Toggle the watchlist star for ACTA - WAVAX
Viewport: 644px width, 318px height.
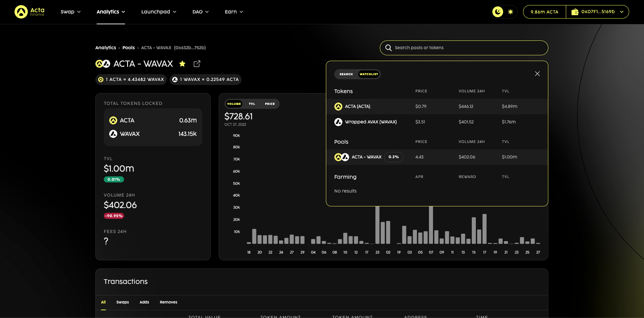pyautogui.click(x=182, y=64)
